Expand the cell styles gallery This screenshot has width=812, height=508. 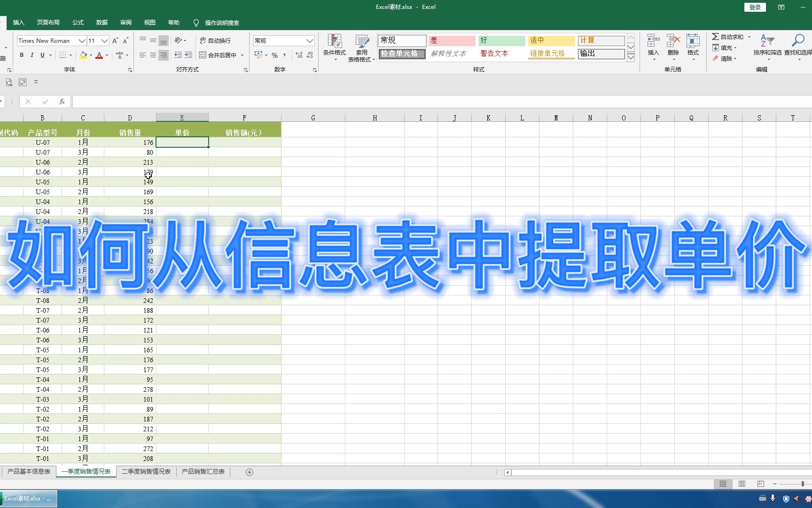point(631,57)
